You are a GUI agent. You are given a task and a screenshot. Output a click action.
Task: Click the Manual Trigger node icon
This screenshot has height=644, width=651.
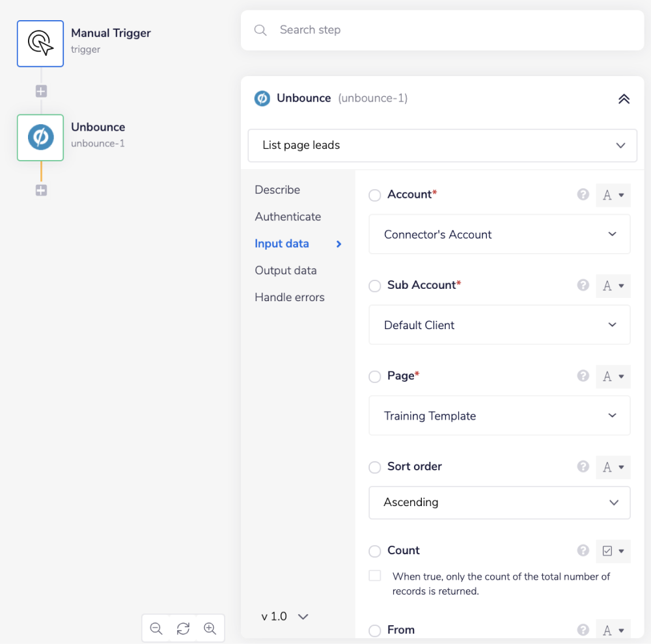point(40,44)
